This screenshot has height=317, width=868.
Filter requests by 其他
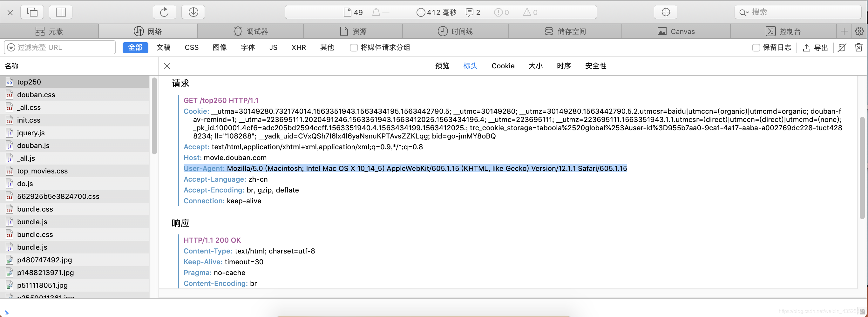pyautogui.click(x=327, y=48)
